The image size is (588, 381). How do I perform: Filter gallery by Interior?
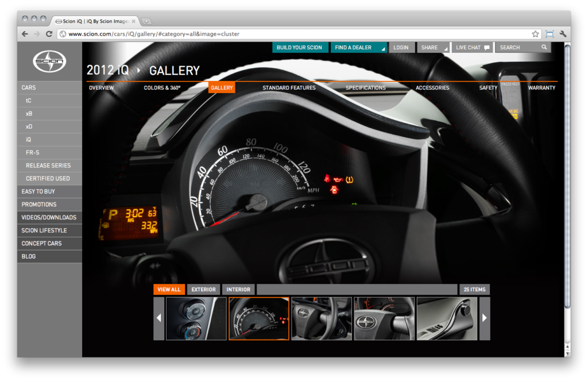pos(238,290)
